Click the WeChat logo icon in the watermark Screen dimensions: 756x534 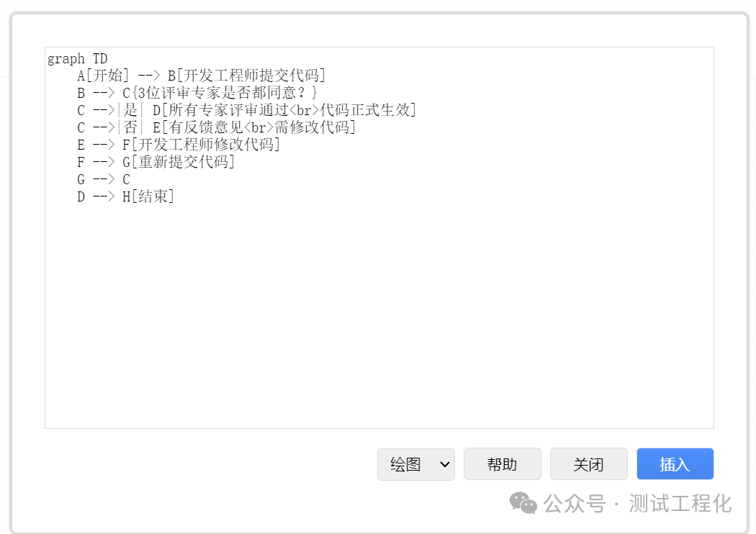[x=523, y=503]
